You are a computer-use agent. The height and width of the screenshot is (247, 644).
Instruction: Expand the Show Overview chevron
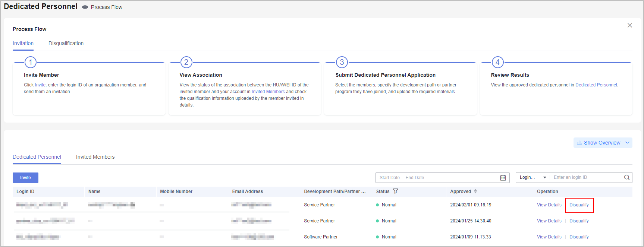tap(627, 143)
